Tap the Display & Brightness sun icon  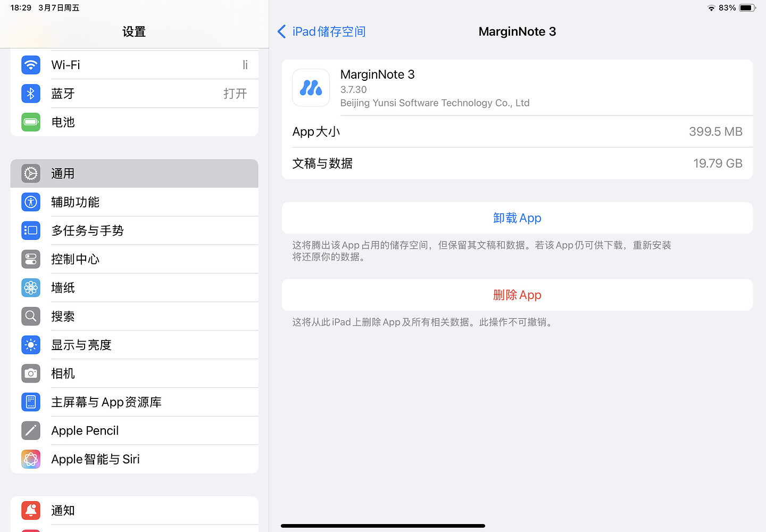tap(31, 345)
